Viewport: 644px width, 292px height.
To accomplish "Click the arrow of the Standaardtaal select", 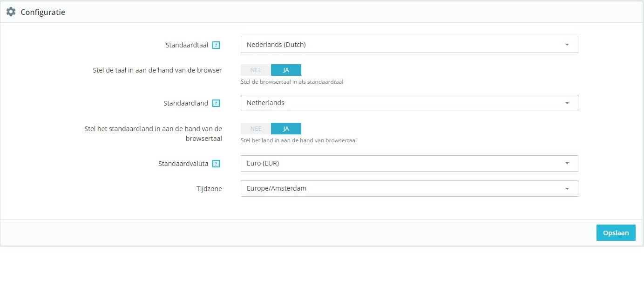I will click(x=567, y=45).
